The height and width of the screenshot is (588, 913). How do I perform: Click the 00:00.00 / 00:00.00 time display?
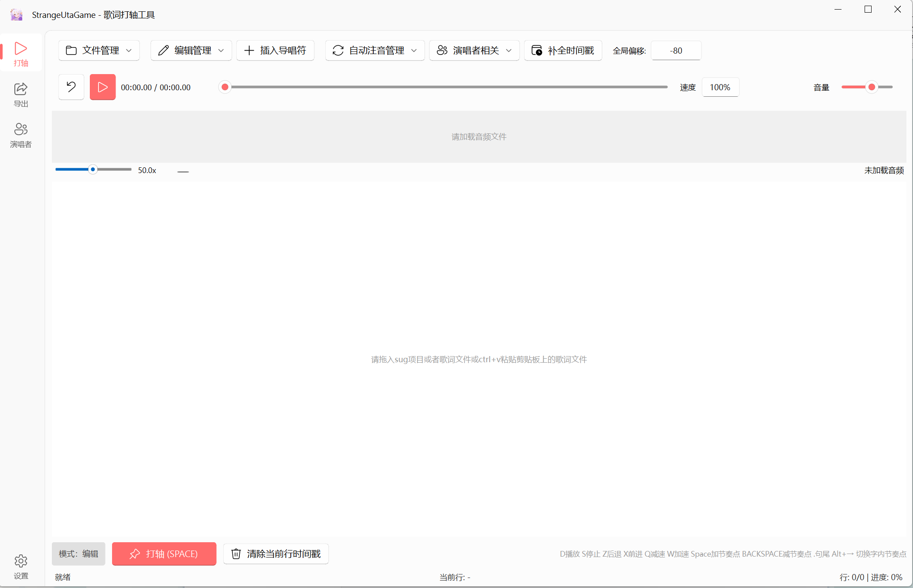156,87
